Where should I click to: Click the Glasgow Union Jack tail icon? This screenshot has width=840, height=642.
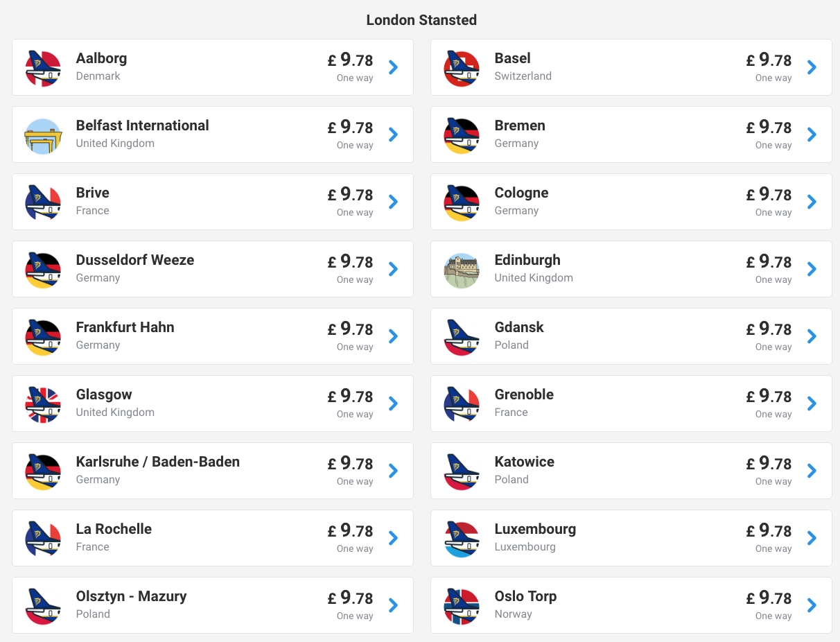click(43, 404)
